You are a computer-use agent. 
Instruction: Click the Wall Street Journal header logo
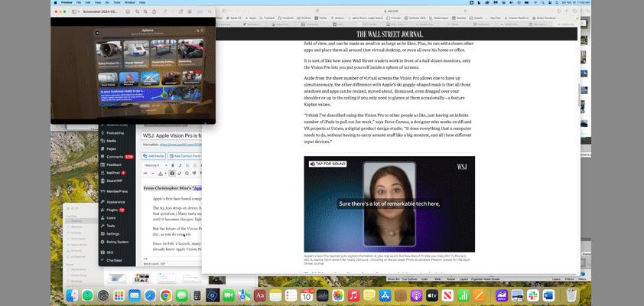[389, 34]
